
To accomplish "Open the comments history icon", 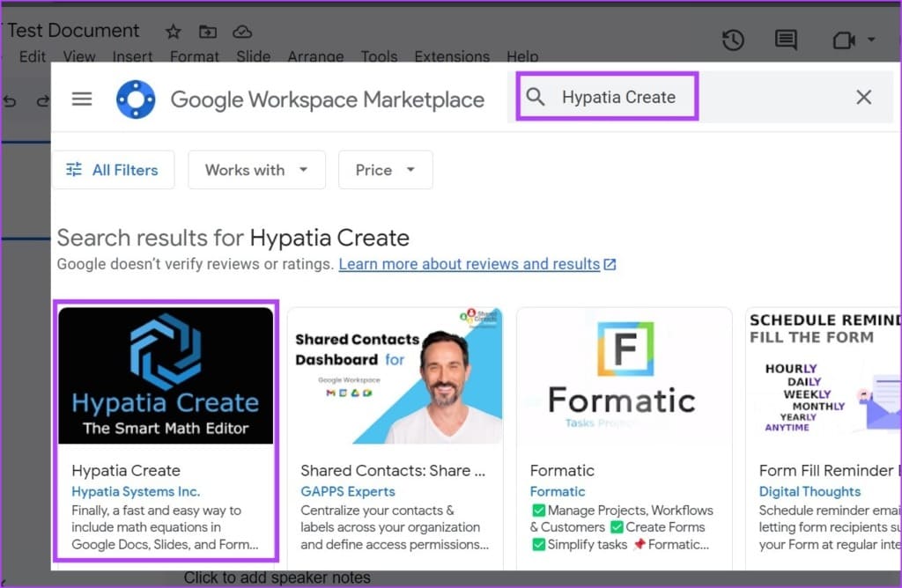I will pos(785,40).
